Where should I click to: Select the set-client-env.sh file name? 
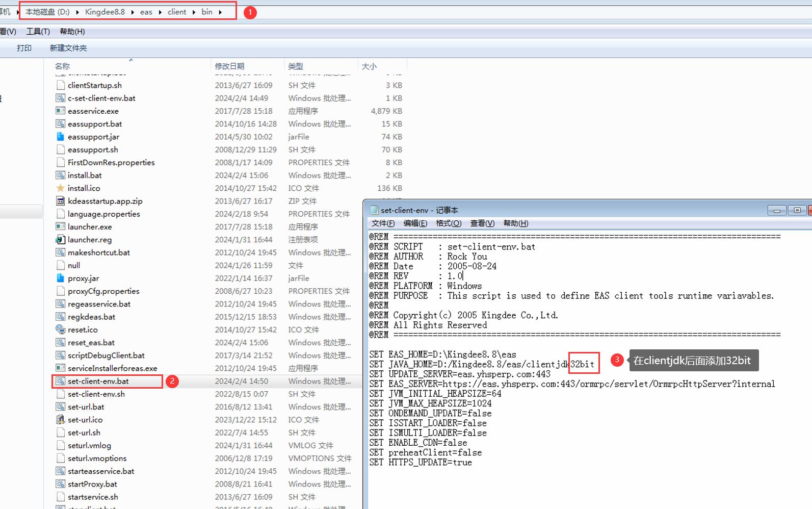coord(96,394)
